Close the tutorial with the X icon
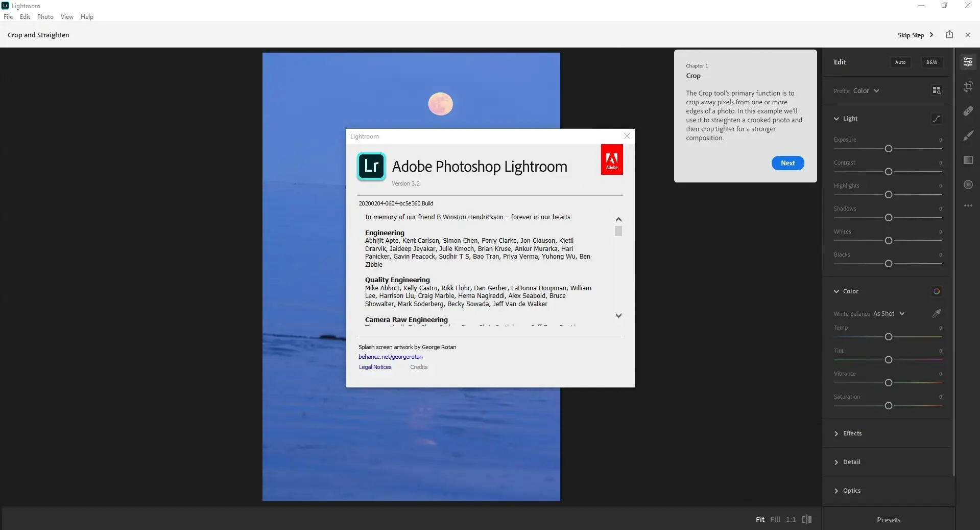Image resolution: width=980 pixels, height=530 pixels. click(x=967, y=35)
